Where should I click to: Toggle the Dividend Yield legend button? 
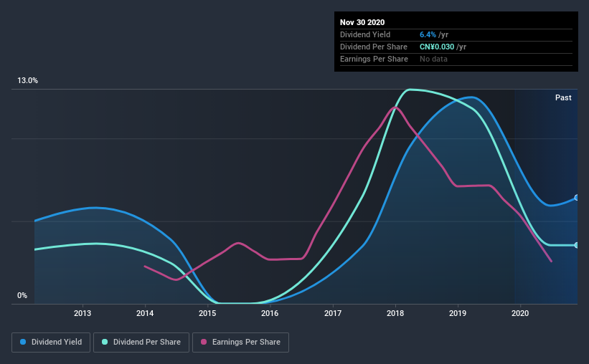pyautogui.click(x=51, y=343)
